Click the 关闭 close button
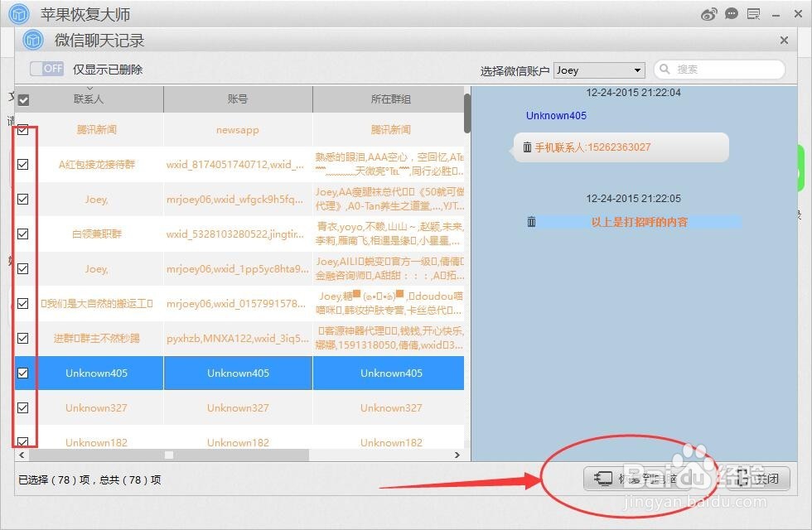This screenshot has height=530, width=812. [756, 479]
